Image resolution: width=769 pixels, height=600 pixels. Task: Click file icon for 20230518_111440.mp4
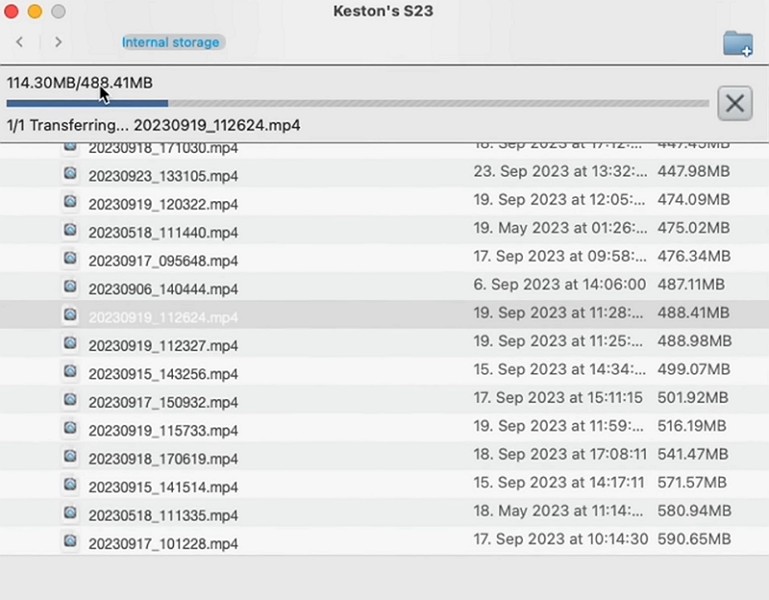coord(70,230)
